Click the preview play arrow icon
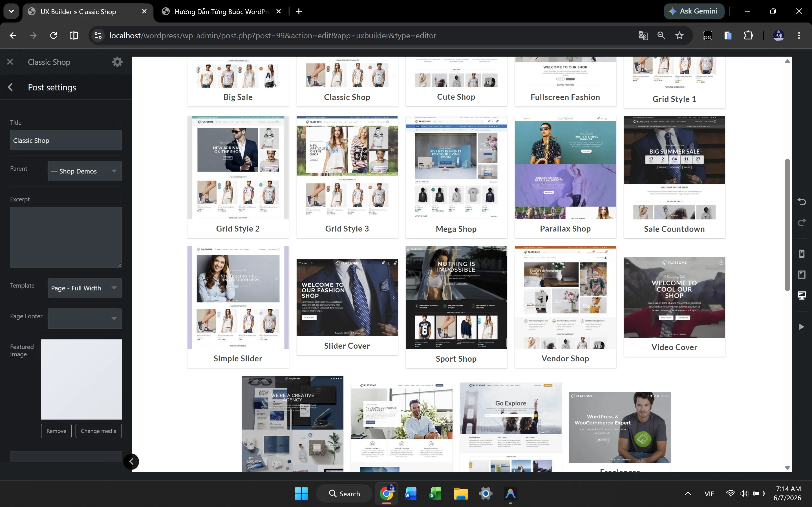 point(802,327)
